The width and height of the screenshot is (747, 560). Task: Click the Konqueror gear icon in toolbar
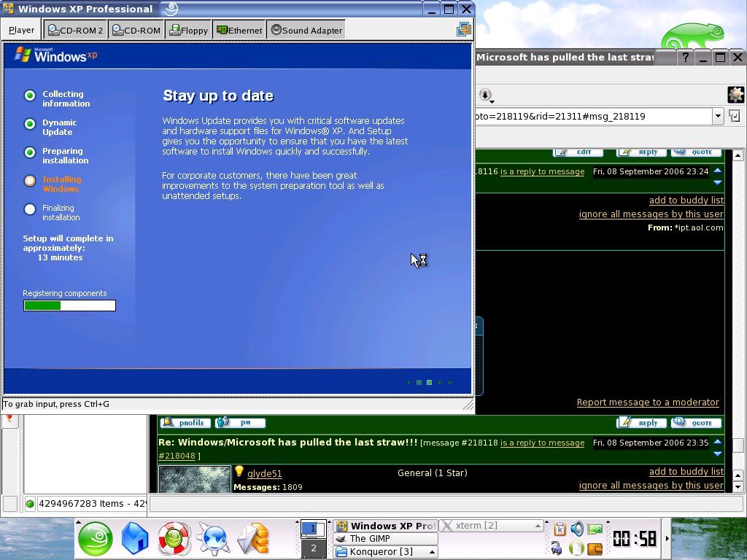click(x=735, y=94)
